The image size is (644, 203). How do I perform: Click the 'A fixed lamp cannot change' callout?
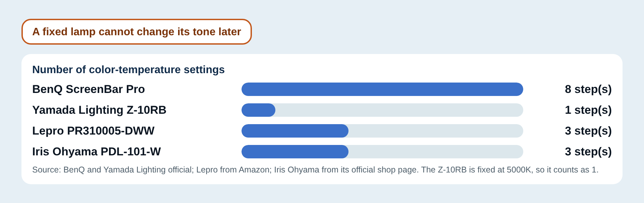[137, 32]
